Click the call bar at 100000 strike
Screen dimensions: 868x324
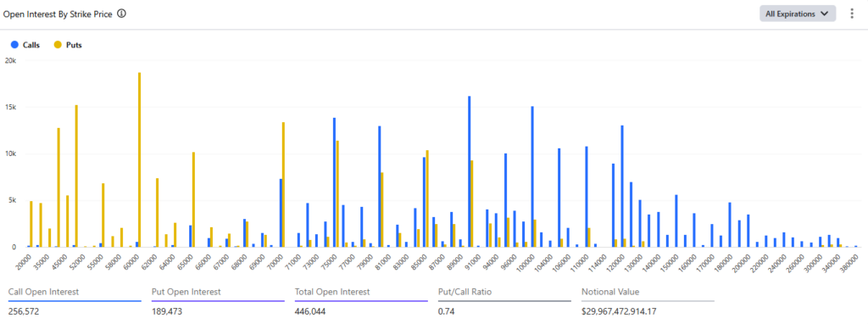[x=532, y=176]
